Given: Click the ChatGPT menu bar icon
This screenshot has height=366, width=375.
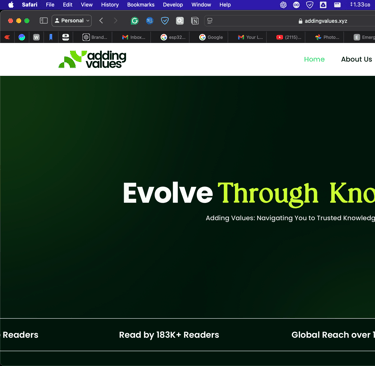Looking at the screenshot, I should 283,5.
